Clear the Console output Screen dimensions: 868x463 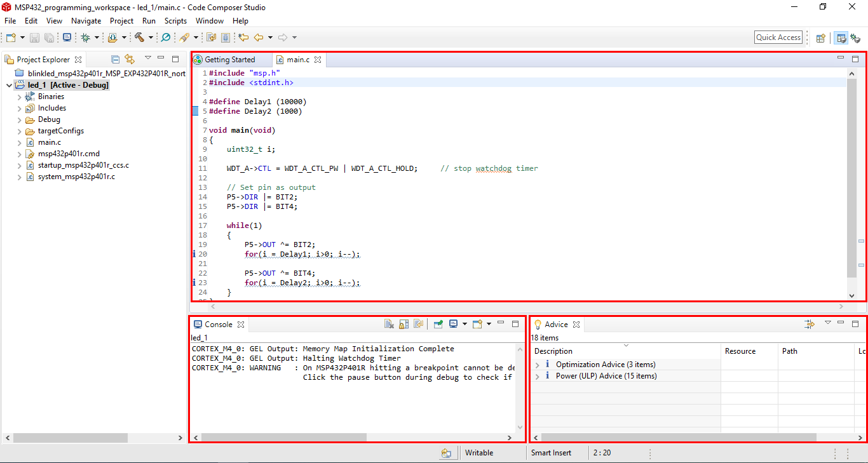[x=389, y=323]
